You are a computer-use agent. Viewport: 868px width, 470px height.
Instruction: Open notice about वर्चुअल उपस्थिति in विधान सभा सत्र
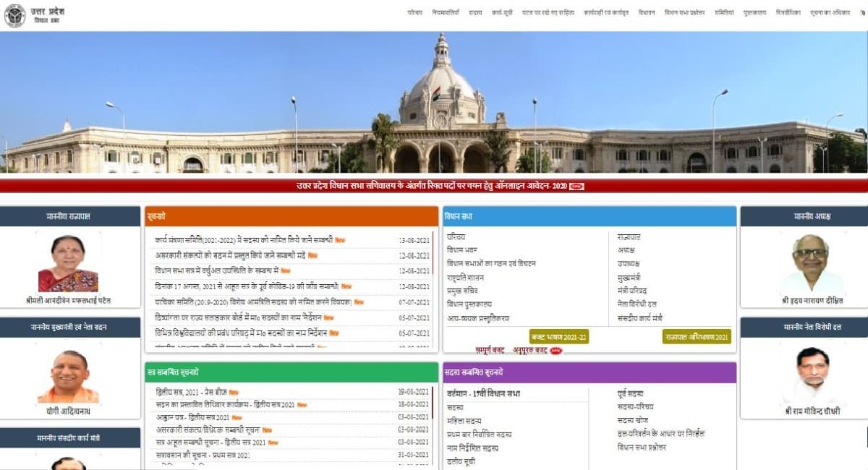coord(217,270)
